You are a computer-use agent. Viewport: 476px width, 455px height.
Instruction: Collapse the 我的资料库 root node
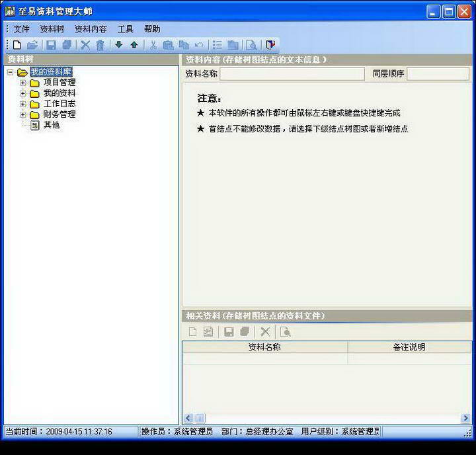click(x=11, y=72)
